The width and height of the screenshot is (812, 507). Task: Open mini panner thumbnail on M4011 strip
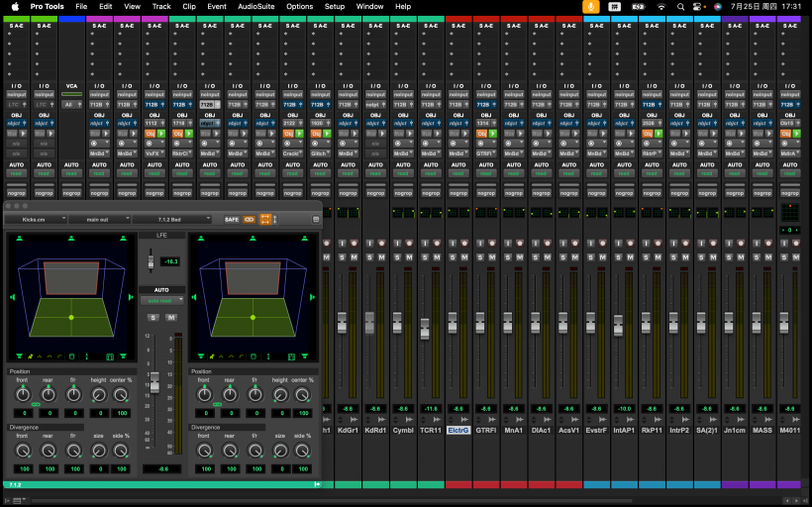(790, 213)
